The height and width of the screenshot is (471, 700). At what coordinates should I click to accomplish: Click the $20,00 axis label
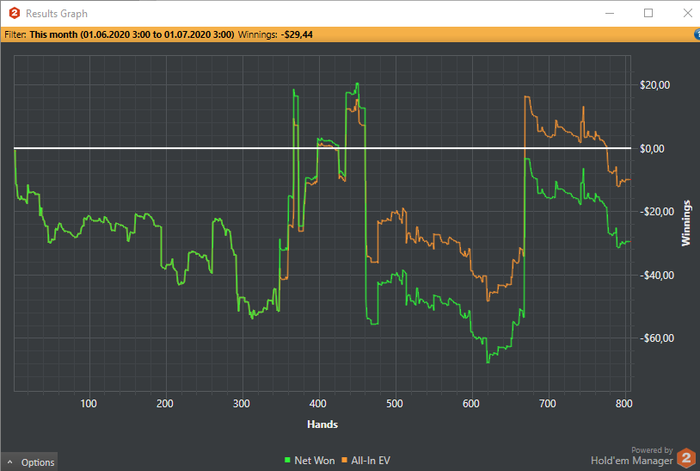point(654,85)
